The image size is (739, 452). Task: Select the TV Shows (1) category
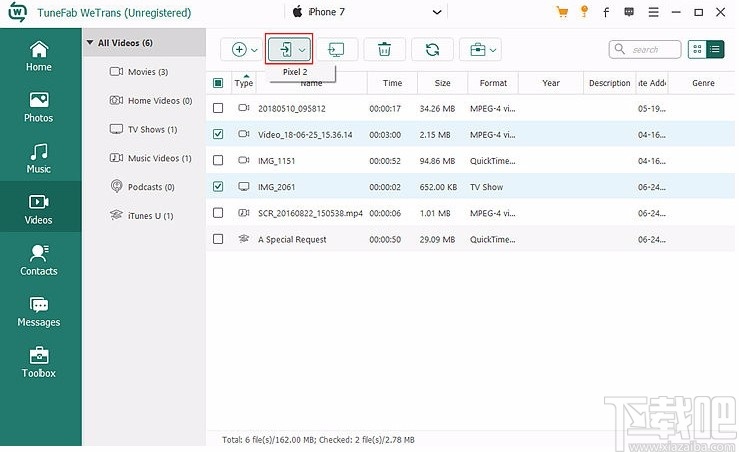pos(144,129)
